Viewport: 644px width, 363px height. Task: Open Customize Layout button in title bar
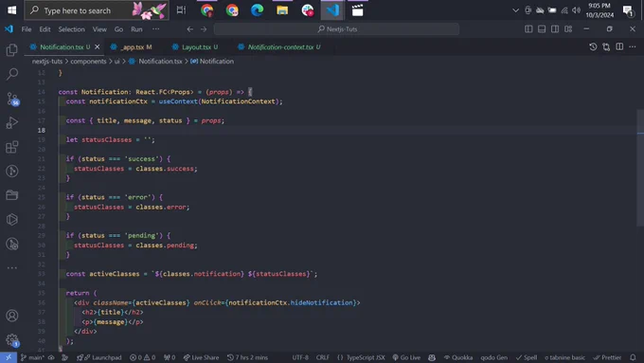point(568,29)
